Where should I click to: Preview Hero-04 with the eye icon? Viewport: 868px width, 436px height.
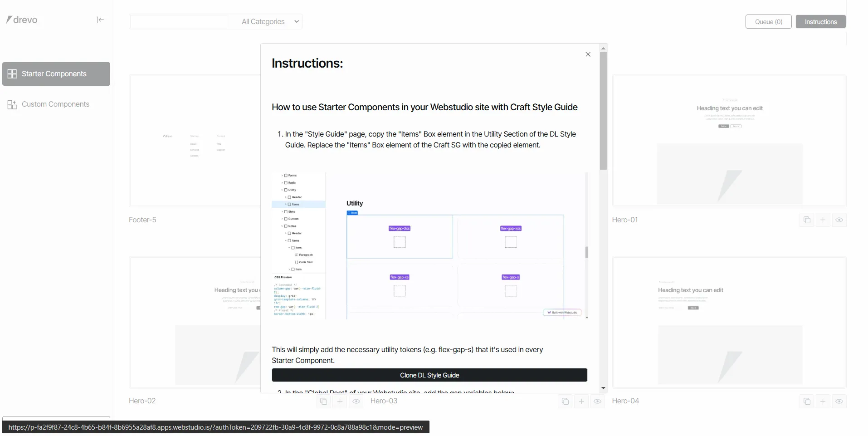839,402
